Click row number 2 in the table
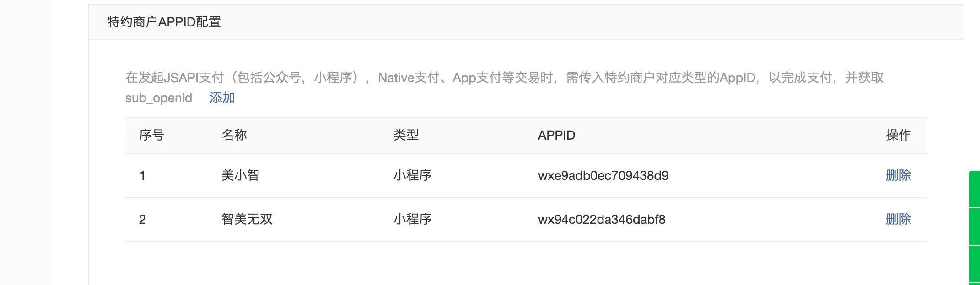Screen dimensions: 980x285 (142, 219)
